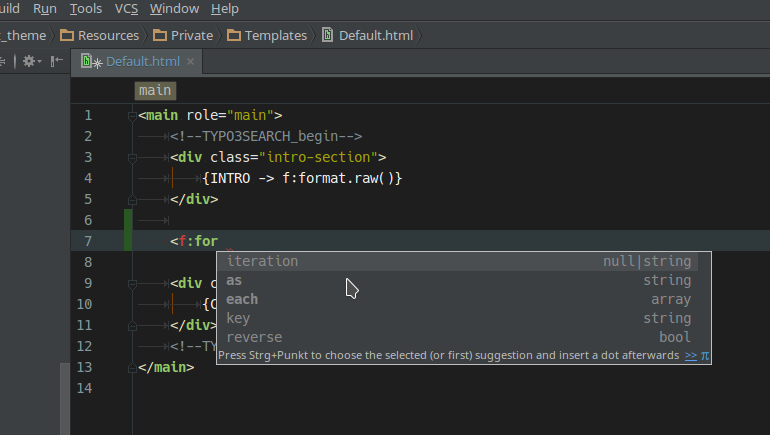
Task: Open the VCS menu
Action: pos(126,9)
